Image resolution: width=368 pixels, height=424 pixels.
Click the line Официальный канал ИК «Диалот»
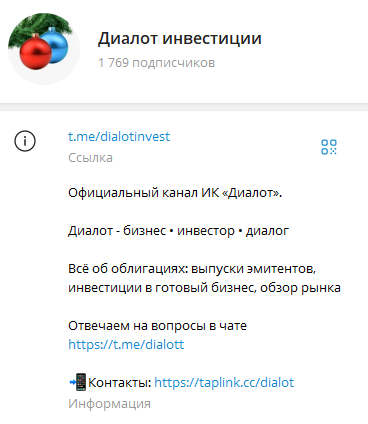coord(175,193)
